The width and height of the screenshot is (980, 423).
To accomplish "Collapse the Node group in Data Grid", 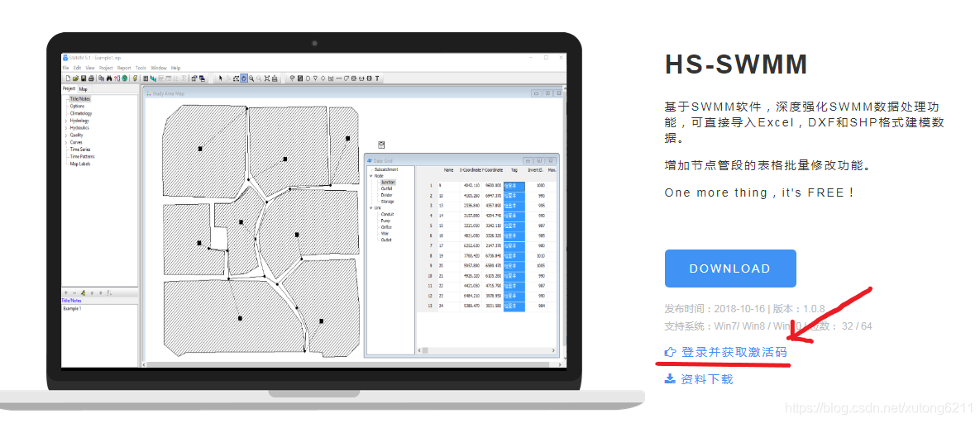I will point(370,176).
